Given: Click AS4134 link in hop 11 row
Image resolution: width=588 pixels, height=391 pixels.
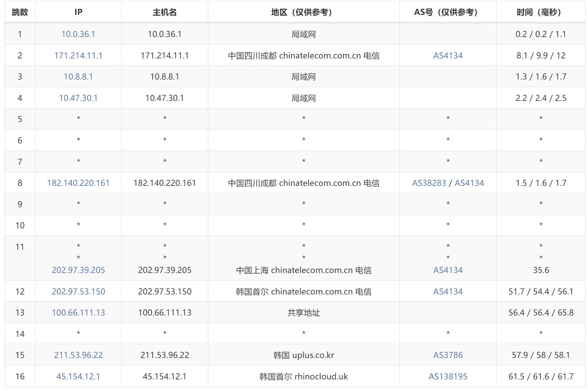Looking at the screenshot, I should [448, 270].
